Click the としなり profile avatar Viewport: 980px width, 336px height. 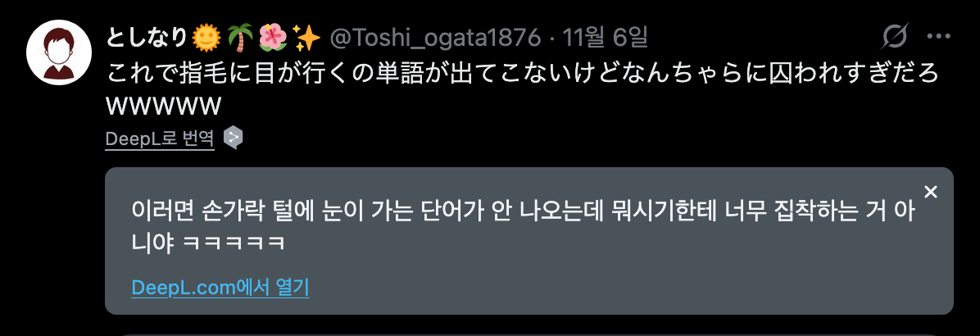[59, 52]
